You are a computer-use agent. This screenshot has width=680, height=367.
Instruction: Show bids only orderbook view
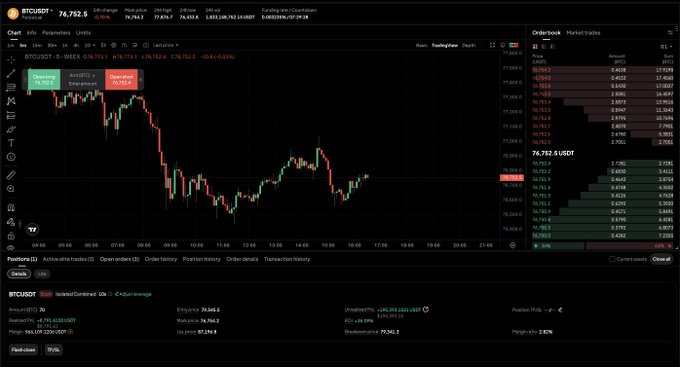pos(552,46)
